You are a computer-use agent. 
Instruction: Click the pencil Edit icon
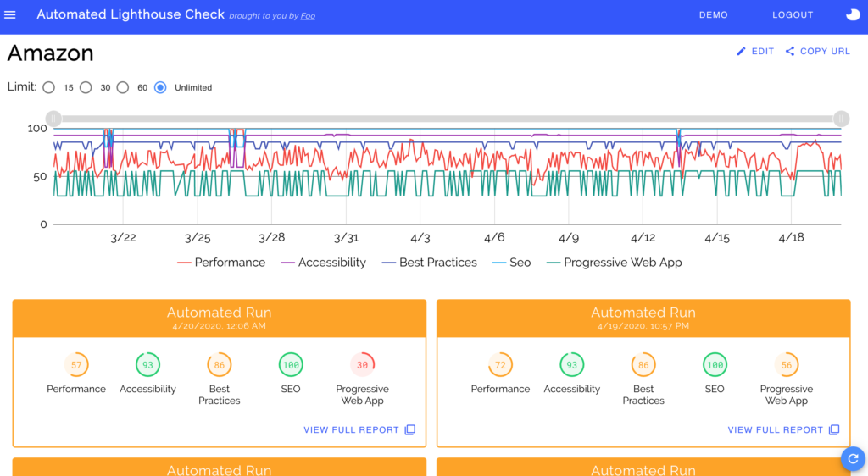741,52
